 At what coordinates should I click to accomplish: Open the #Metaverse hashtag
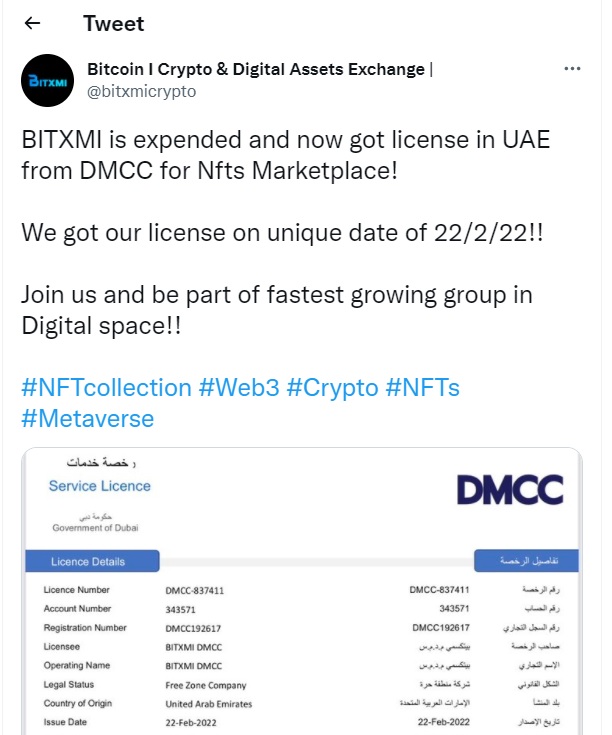[88, 418]
